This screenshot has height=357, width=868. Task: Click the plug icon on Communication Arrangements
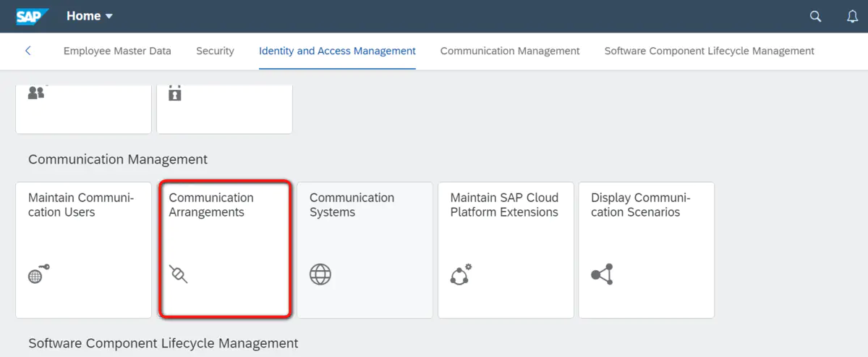pyautogui.click(x=178, y=274)
